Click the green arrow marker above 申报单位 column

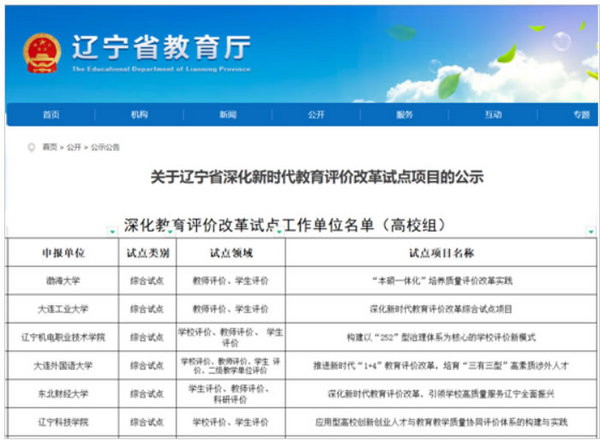pos(112,231)
